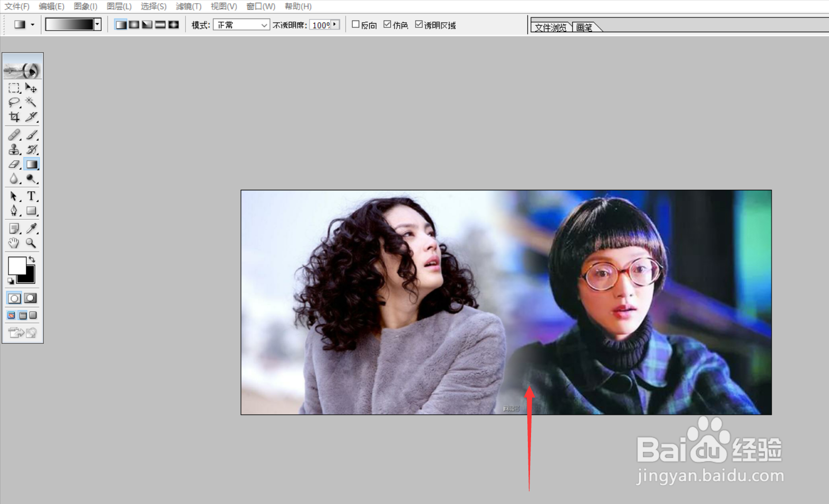Choose Linear Gradient style
Viewport: 829px width, 504px height.
pos(121,25)
